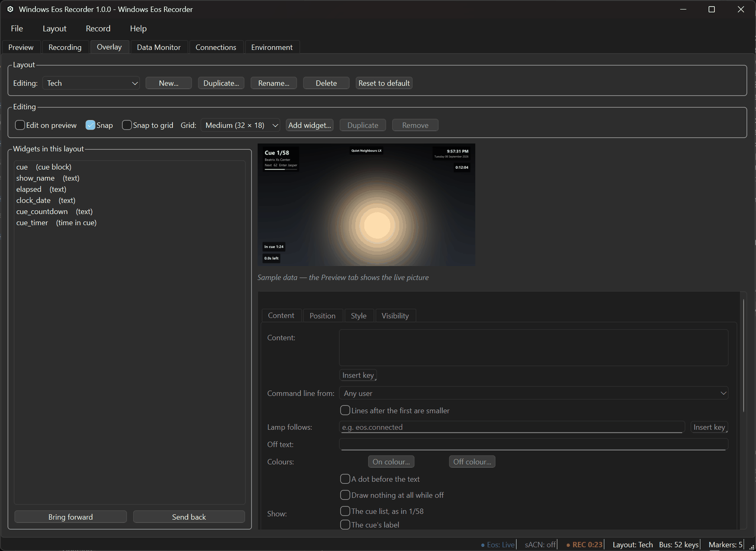
Task: Select the elapsed (text) widget
Action: coord(129,189)
